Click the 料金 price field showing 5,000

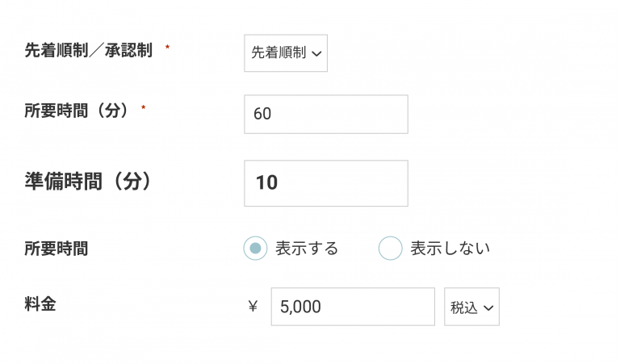tap(352, 307)
